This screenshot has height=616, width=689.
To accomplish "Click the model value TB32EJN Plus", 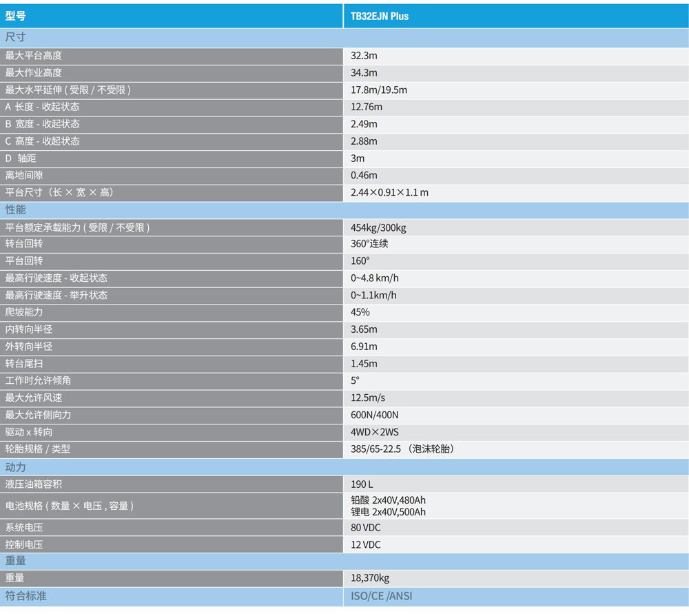I will click(x=379, y=17).
